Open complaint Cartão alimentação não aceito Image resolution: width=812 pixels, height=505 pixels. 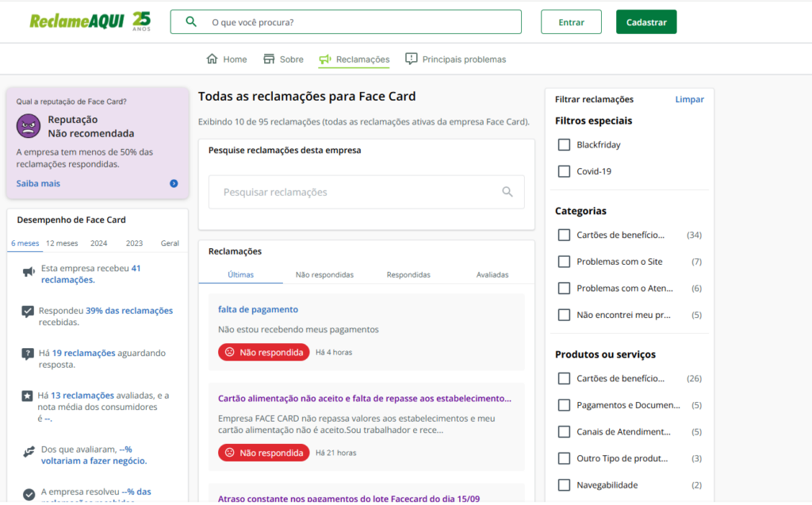point(365,398)
